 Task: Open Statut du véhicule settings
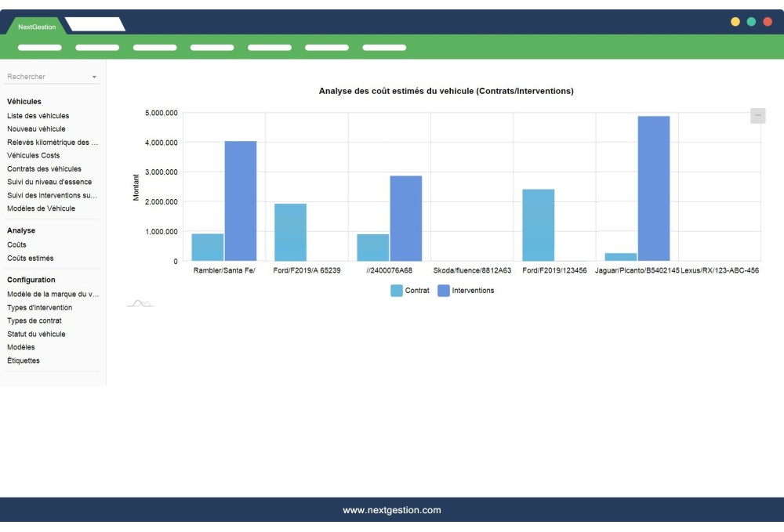tap(36, 334)
